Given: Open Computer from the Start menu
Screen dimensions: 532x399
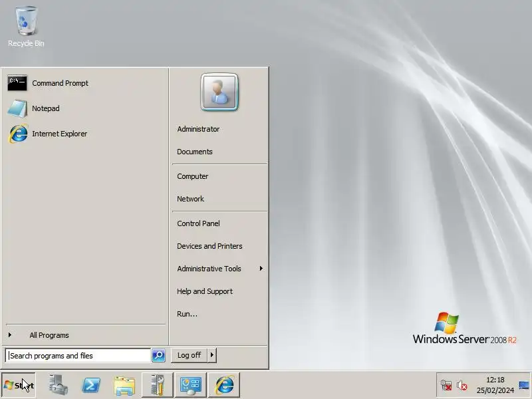Looking at the screenshot, I should click(192, 176).
